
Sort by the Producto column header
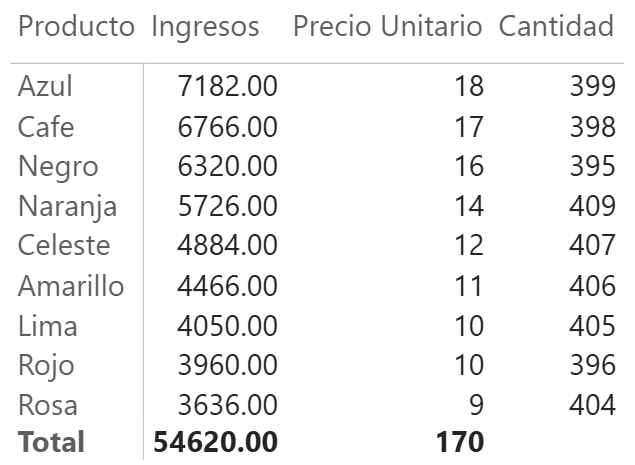click(x=76, y=27)
